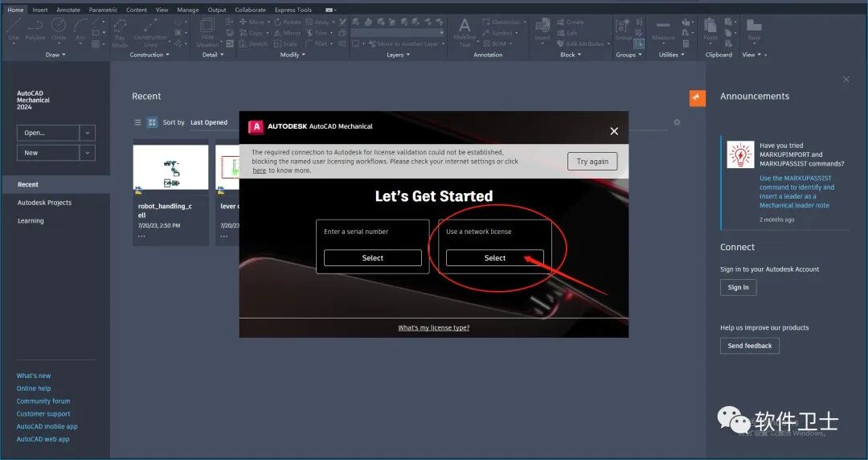This screenshot has height=460, width=868.
Task: Select the Insert block tool
Action: (x=542, y=30)
